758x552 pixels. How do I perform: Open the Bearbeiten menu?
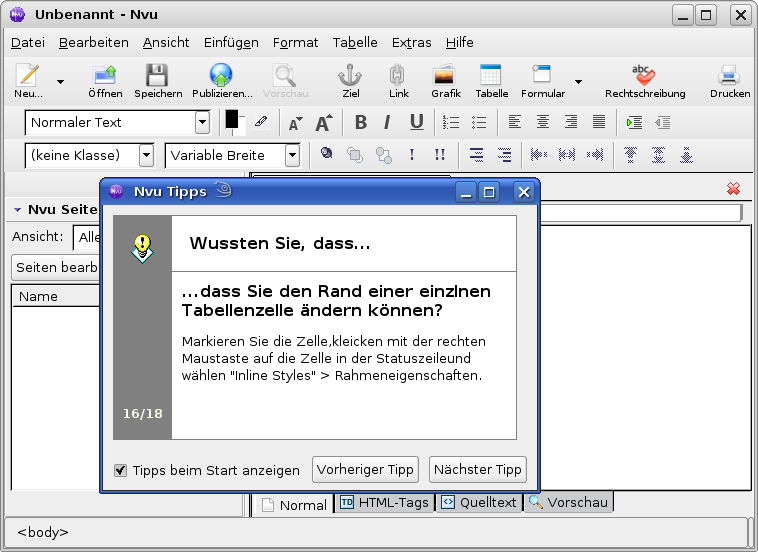[94, 43]
